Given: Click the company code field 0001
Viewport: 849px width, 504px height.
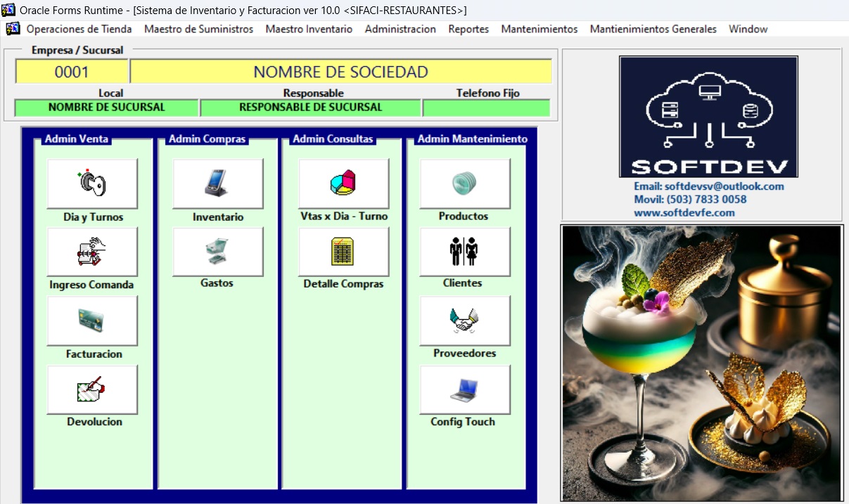Looking at the screenshot, I should coord(72,72).
